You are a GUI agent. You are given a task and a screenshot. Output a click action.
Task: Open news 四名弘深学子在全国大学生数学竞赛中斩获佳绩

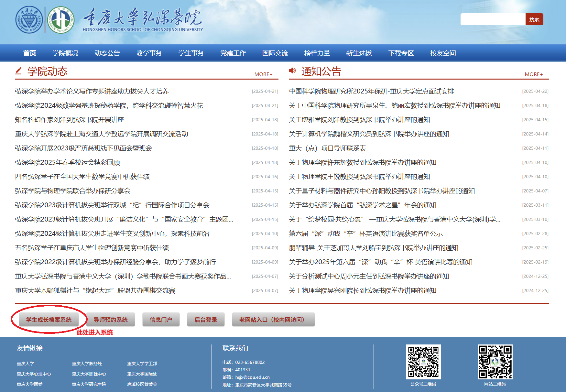click(82, 177)
